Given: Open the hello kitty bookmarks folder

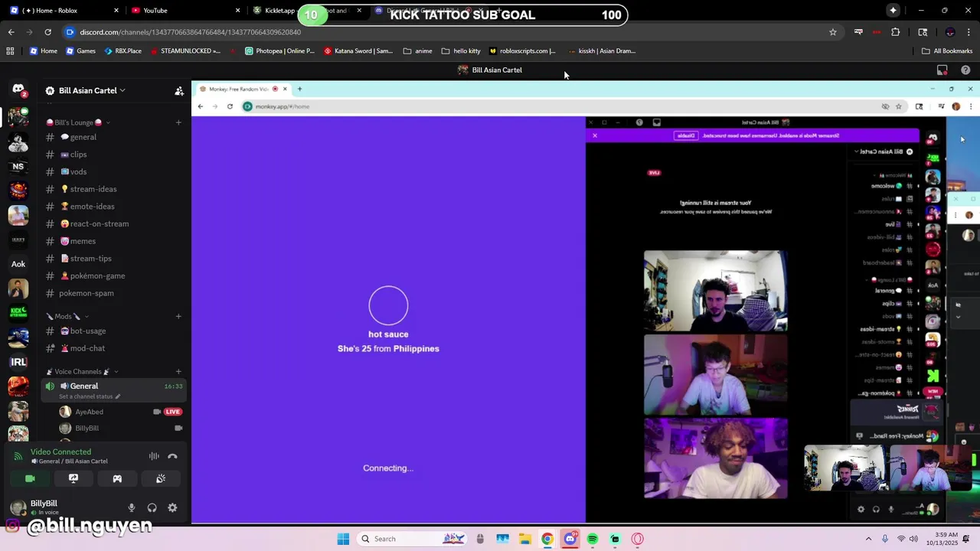Looking at the screenshot, I should (460, 51).
